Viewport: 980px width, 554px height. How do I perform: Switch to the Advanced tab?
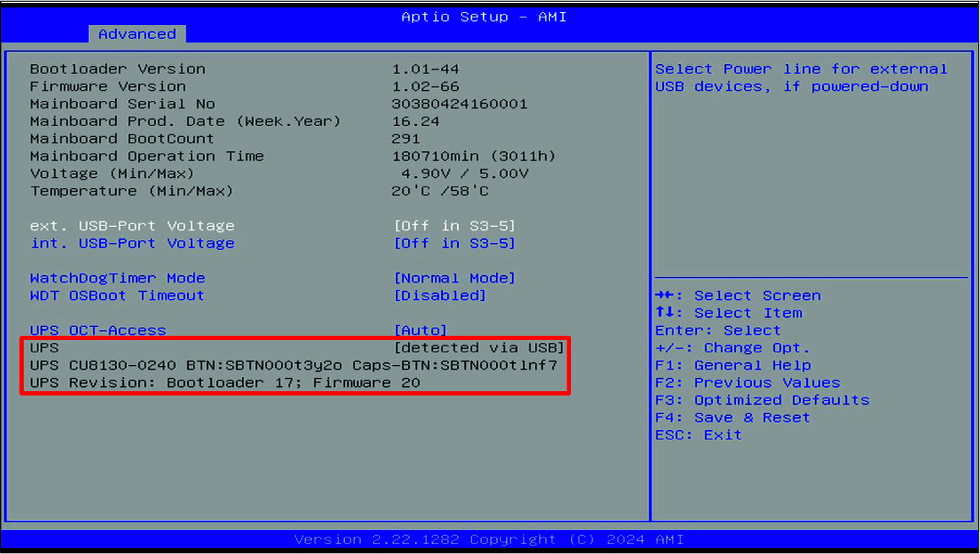[x=137, y=34]
